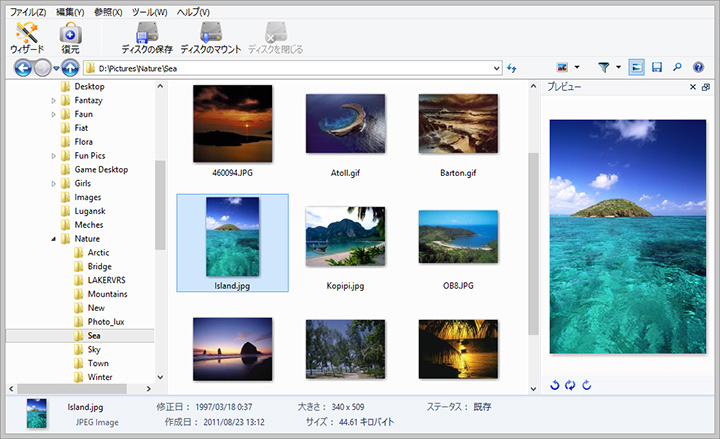The width and height of the screenshot is (720, 439).
Task: Click the folder tree scroll right arrow
Action: tap(148, 389)
